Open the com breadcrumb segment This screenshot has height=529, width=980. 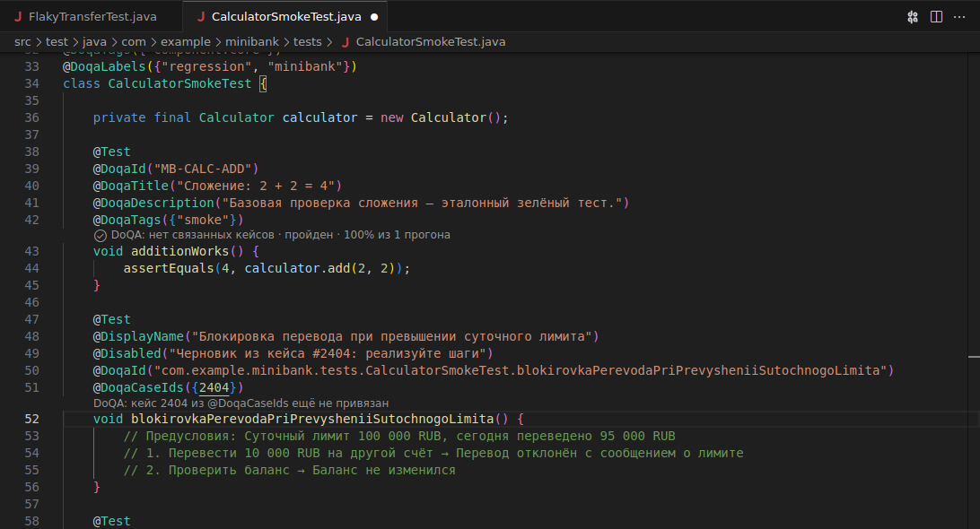[x=134, y=42]
